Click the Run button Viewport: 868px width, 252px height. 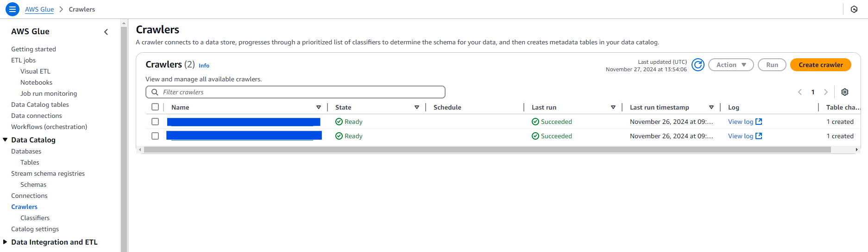[x=772, y=65]
